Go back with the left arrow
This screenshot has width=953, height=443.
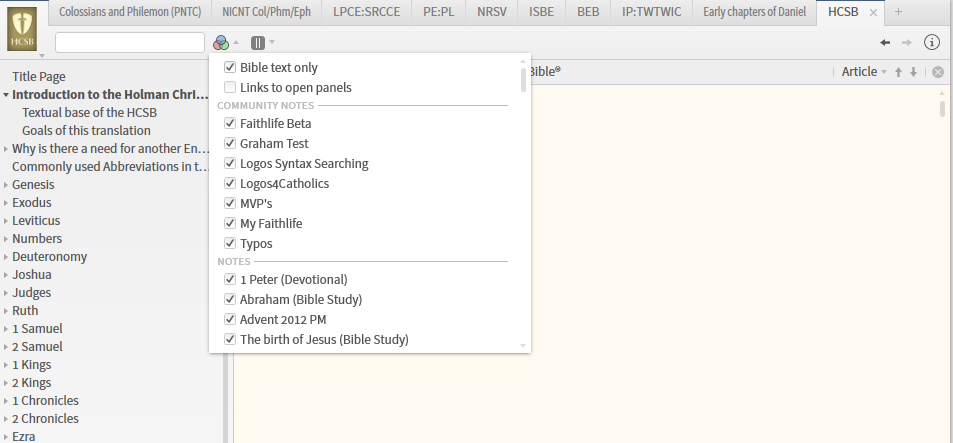[x=885, y=43]
